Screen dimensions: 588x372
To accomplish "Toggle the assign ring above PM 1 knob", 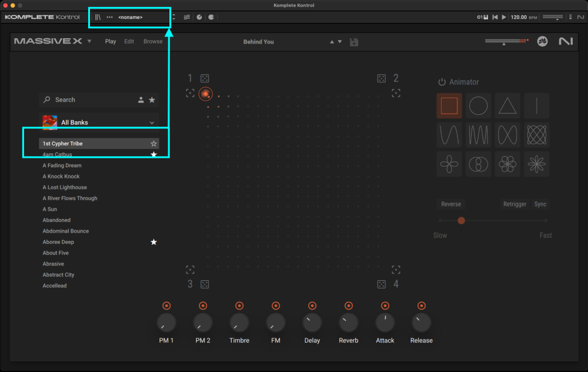I will pos(166,305).
